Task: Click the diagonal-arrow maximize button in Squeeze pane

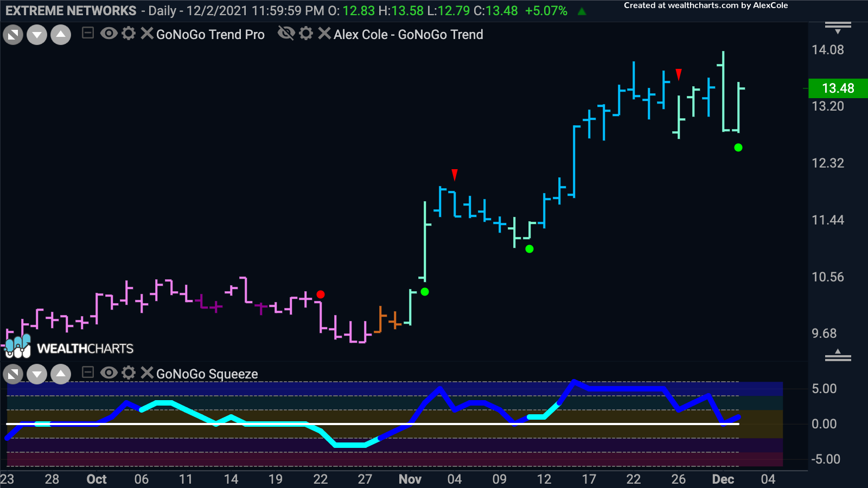Action: pyautogui.click(x=13, y=374)
